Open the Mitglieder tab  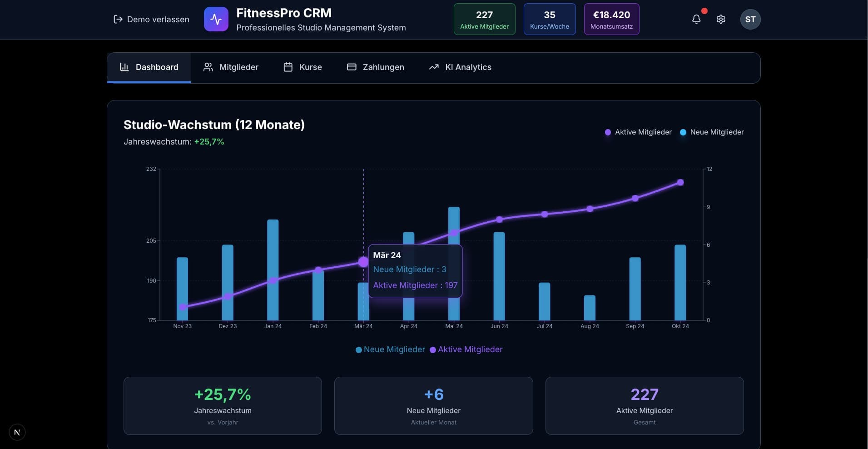[231, 67]
